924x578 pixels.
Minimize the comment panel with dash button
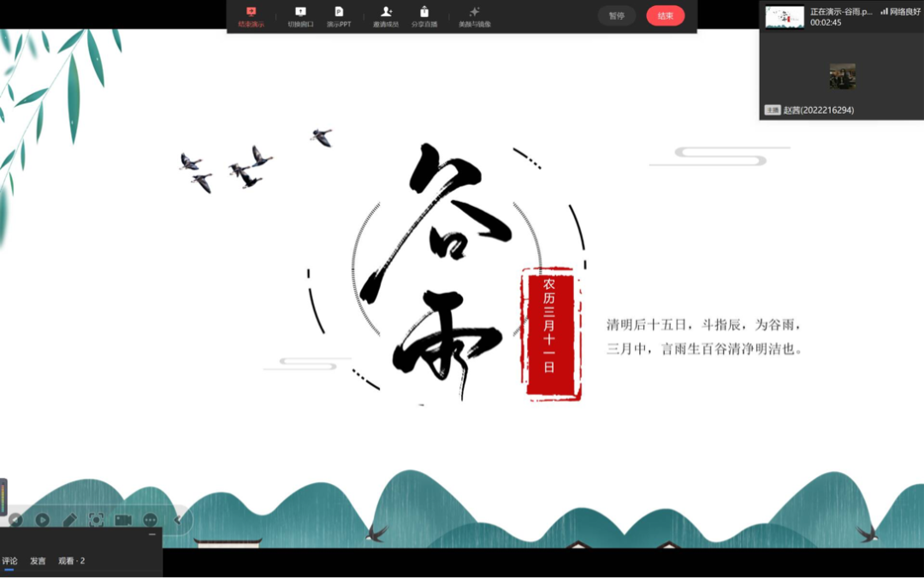click(152, 534)
